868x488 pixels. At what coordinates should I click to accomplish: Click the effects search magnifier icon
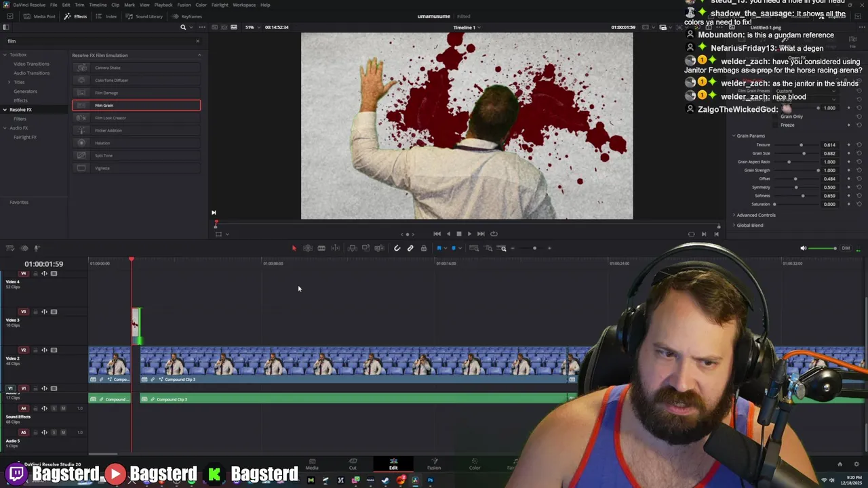coord(183,27)
